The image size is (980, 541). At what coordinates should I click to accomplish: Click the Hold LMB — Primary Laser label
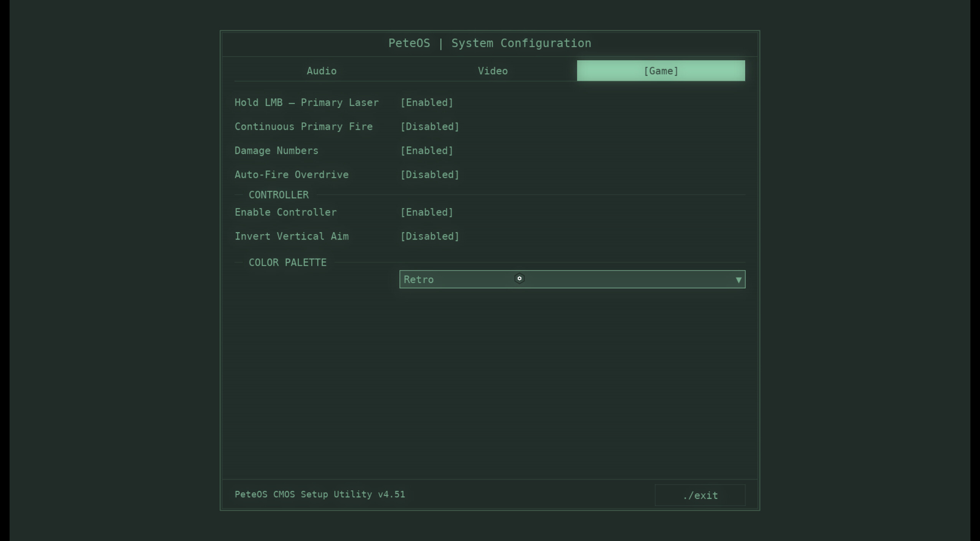(x=307, y=103)
